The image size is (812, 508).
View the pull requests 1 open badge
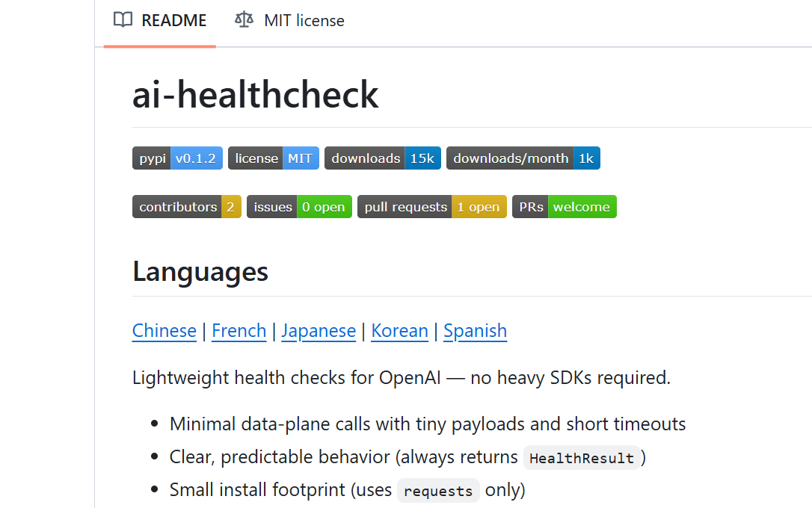432,207
